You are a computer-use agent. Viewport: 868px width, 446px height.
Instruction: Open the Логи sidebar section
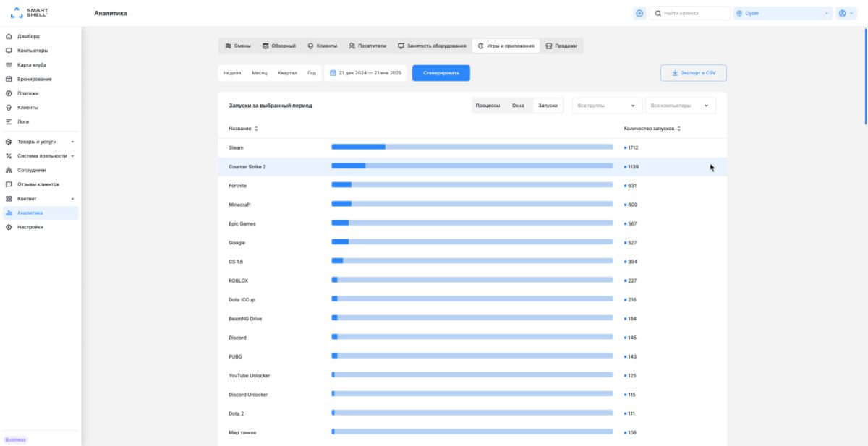[x=23, y=121]
